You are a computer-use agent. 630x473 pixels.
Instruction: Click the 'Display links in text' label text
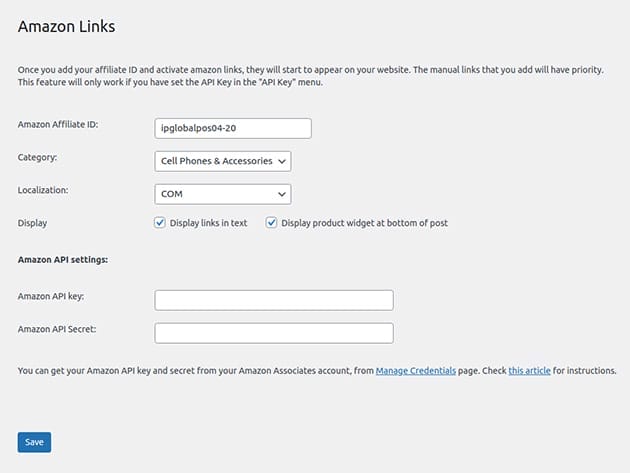click(x=209, y=223)
